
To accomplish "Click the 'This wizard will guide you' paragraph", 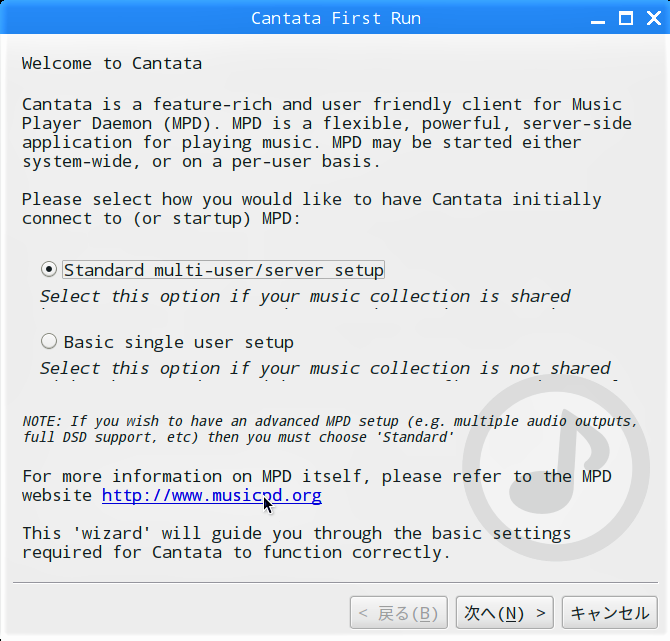I will tap(297, 543).
